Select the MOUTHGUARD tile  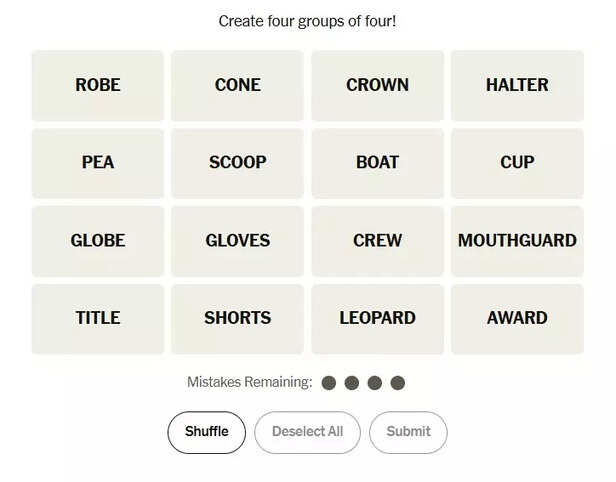click(x=517, y=240)
